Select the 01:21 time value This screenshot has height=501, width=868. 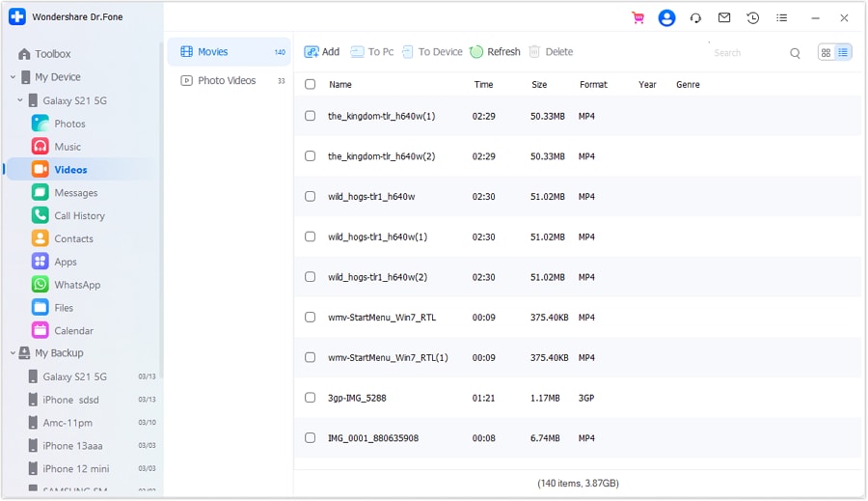click(483, 398)
